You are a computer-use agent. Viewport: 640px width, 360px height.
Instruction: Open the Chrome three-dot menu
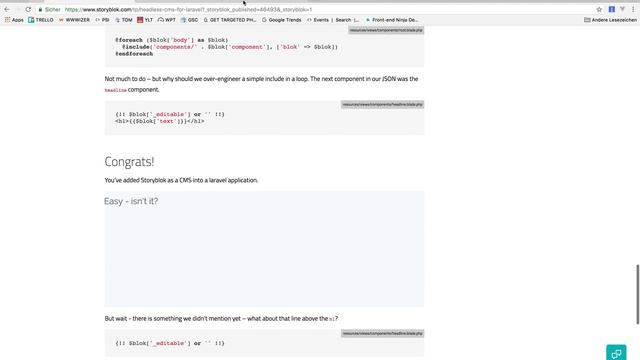[x=633, y=9]
